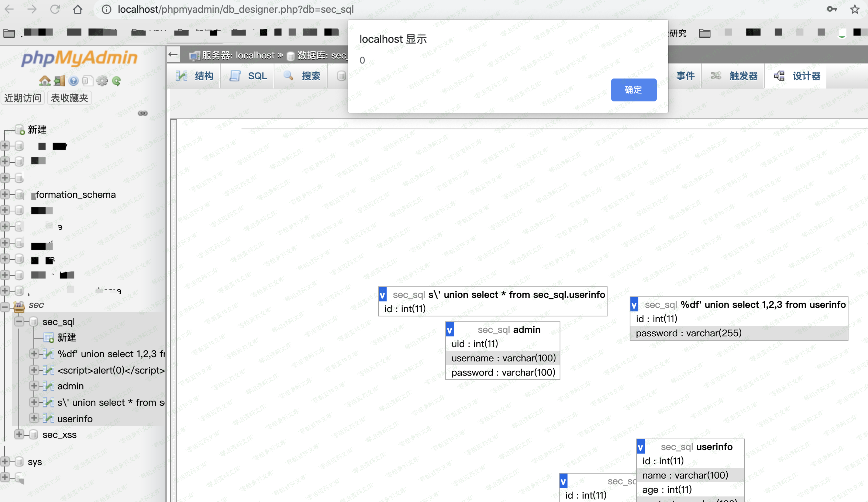The height and width of the screenshot is (502, 868).
Task: Open the phpMyAdmin documentation help icon
Action: [x=73, y=81]
